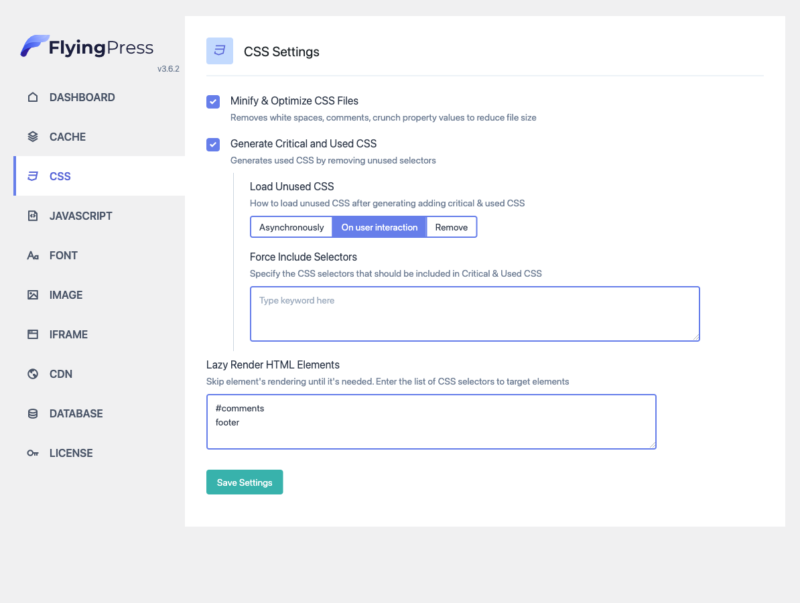
Task: Open the Dashboard section icon
Action: pos(31,97)
